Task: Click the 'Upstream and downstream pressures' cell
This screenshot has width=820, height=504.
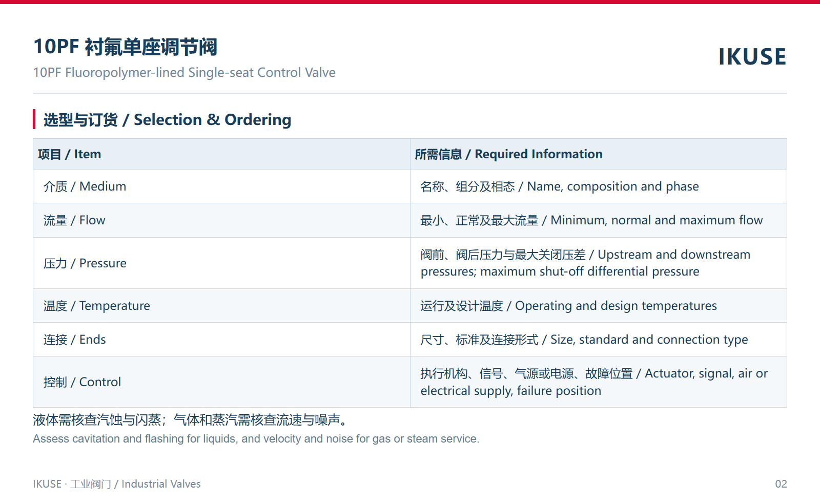Action: click(x=599, y=263)
